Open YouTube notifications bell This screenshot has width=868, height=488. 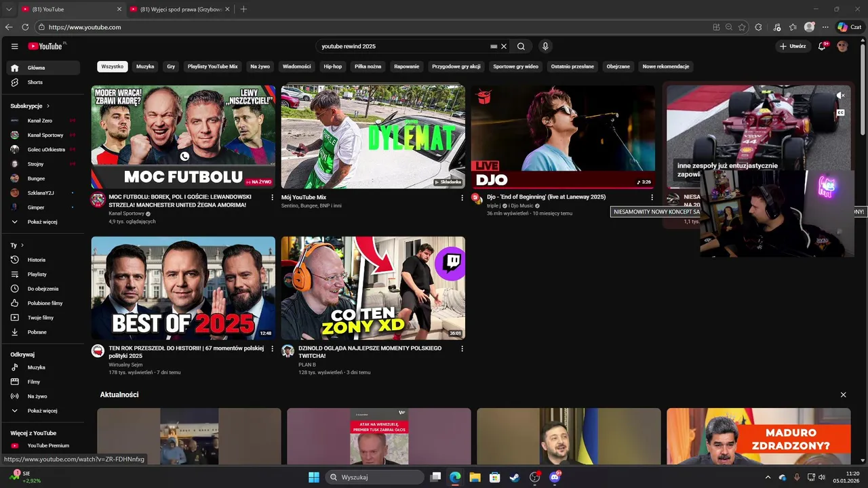(x=822, y=46)
